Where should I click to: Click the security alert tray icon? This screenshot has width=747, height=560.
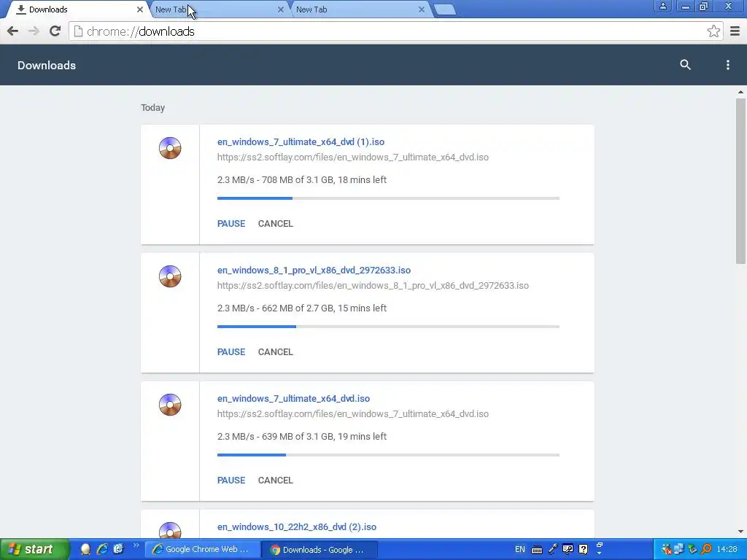[x=667, y=550]
